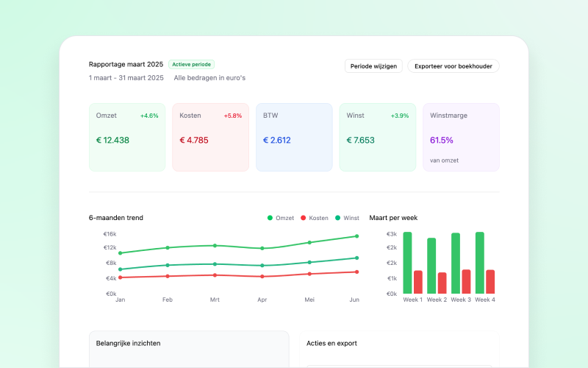
Task: Open the Omzet € 12.438 card
Action: click(127, 138)
